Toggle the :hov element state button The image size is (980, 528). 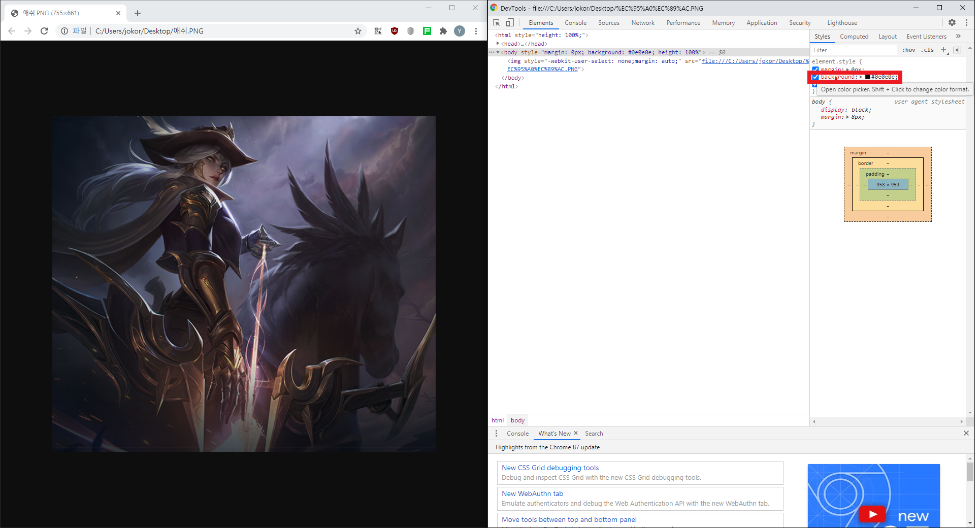pyautogui.click(x=909, y=50)
